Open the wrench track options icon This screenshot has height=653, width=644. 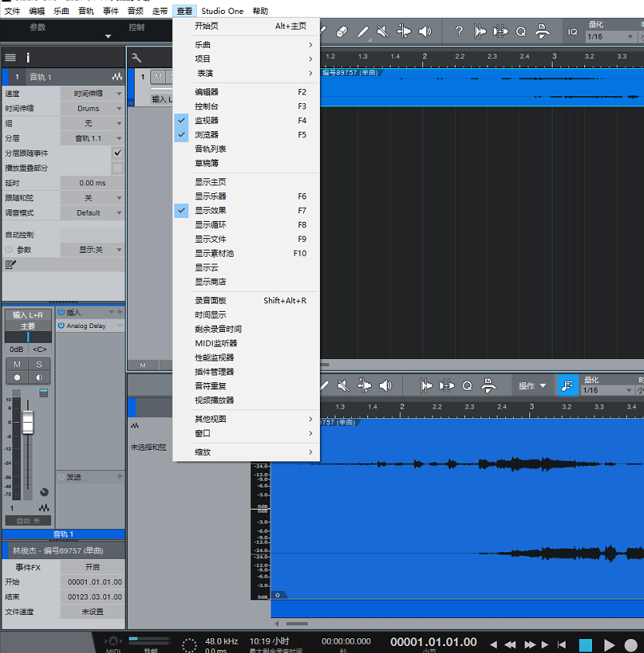pos(136,57)
